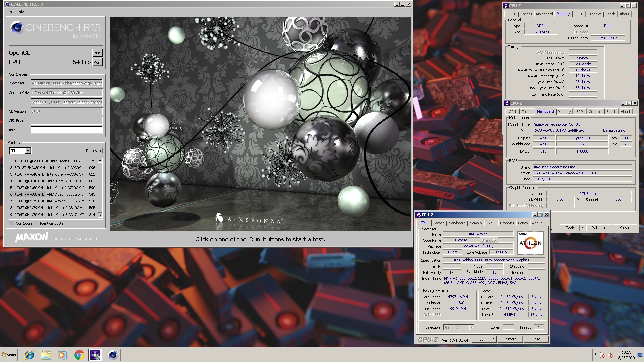Click Validate in bottom CPU-Z window
Screen dimensions: 644x362
coord(509,339)
